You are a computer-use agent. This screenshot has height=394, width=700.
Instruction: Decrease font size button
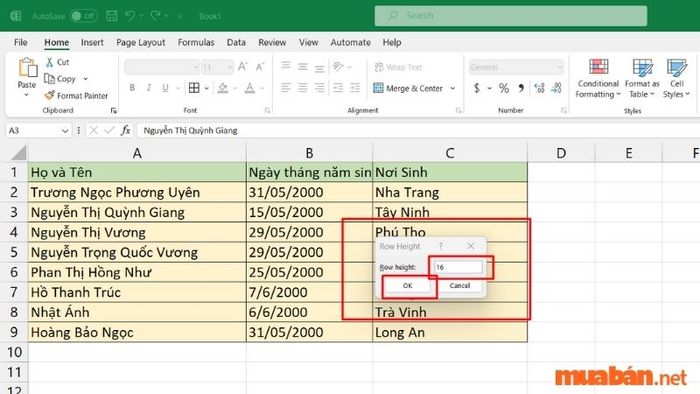coord(260,67)
